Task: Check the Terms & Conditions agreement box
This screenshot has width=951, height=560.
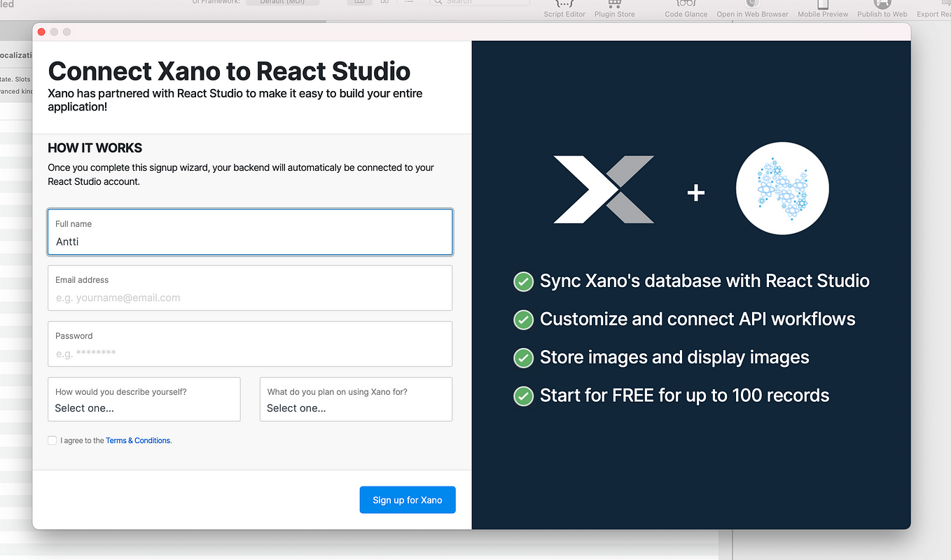Action: point(52,440)
